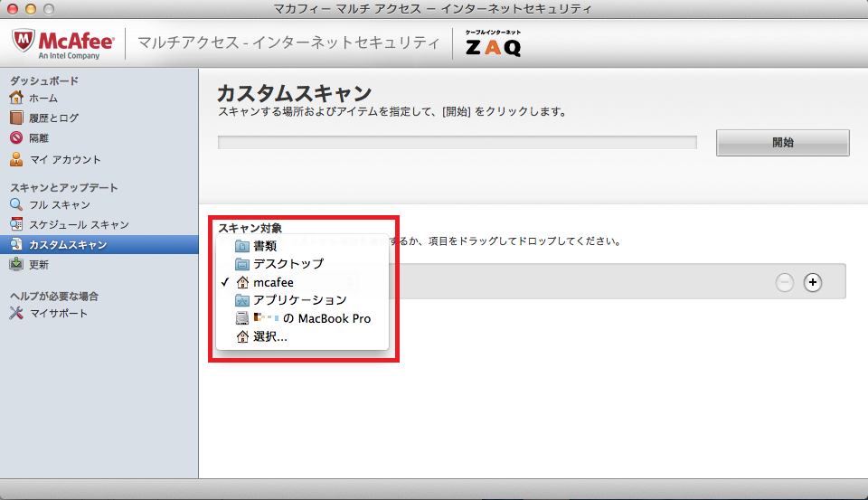The image size is (868, 500).
Task: Click the house icon beside 選択...
Action: (242, 336)
